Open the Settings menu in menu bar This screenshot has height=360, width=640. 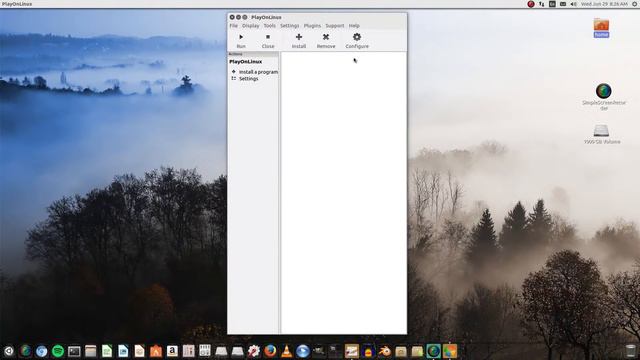point(289,26)
